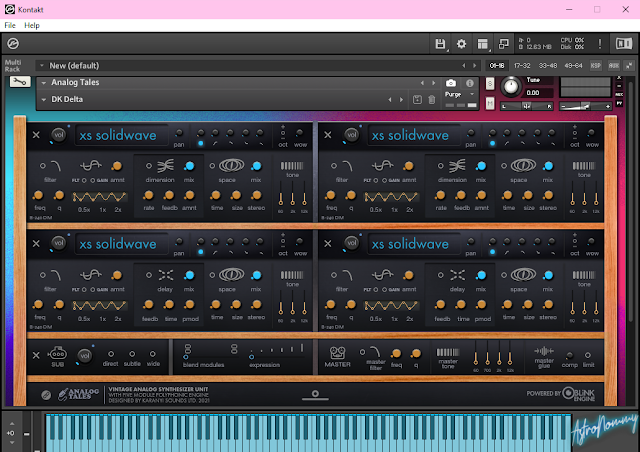The height and width of the screenshot is (452, 640).
Task: Select 2x LFO rate in top-right module
Action: point(410,209)
